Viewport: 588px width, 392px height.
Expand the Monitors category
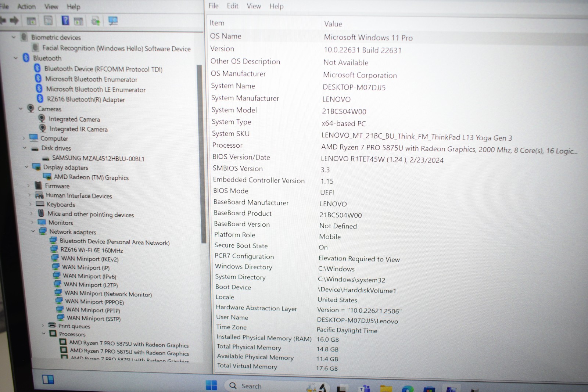pos(32,222)
